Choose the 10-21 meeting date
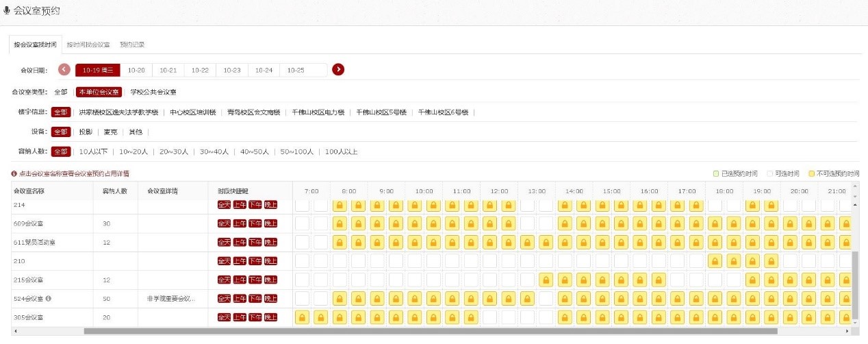The height and width of the screenshot is (344, 868). pyautogui.click(x=168, y=70)
